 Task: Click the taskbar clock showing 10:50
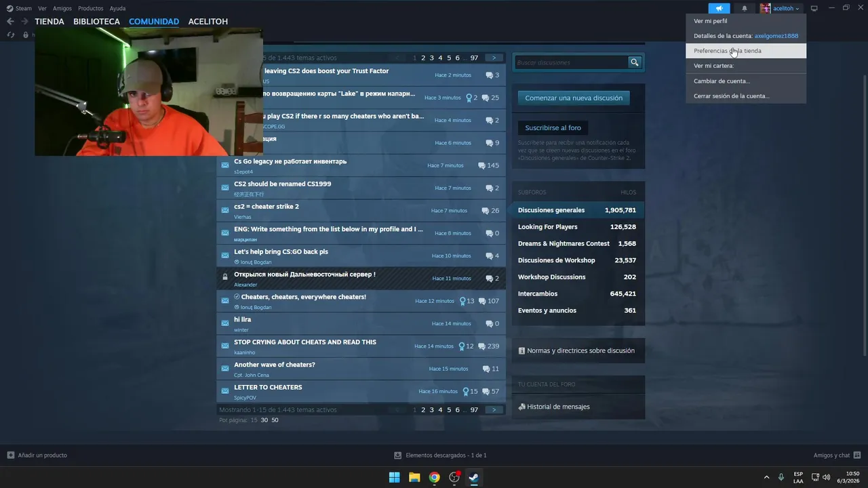tap(848, 477)
